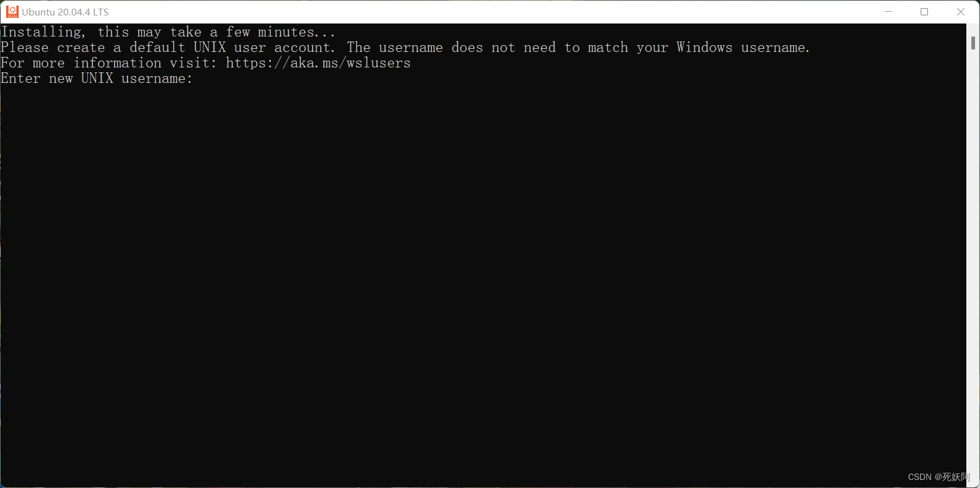Click the word "Installing," on first line
The image size is (980, 488).
tap(43, 32)
